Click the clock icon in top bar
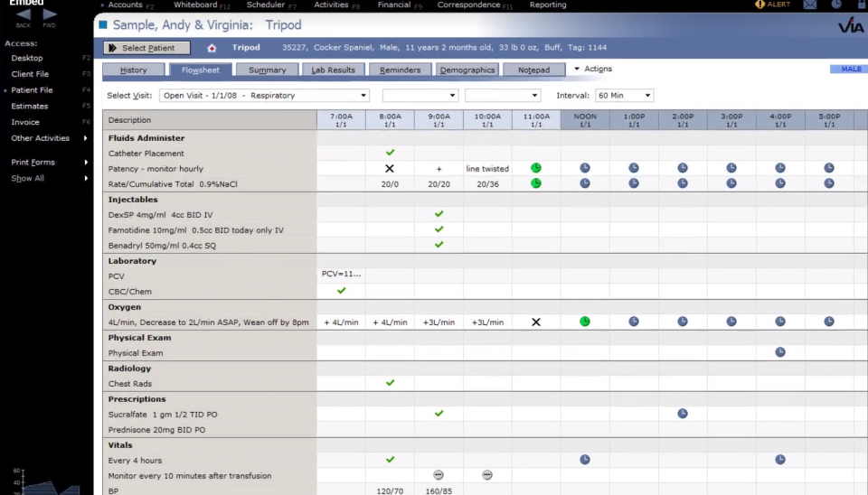The width and height of the screenshot is (868, 495). point(836,5)
